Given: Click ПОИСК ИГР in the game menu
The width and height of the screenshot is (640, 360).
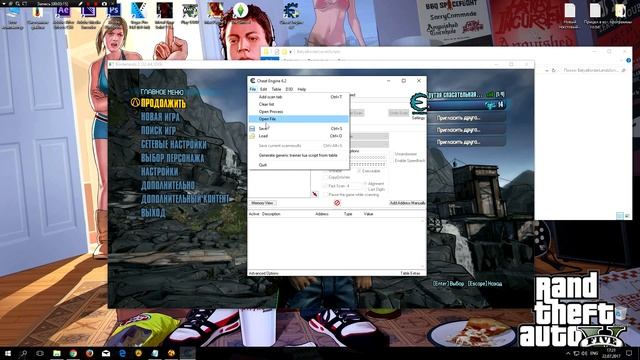Looking at the screenshot, I should 158,131.
